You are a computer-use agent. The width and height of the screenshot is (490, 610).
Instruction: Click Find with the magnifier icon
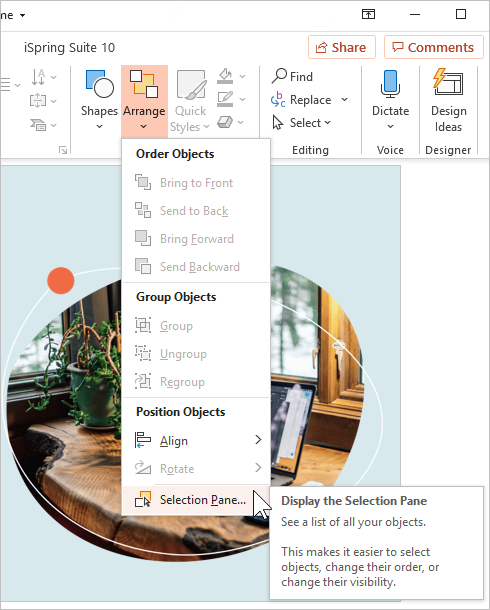(x=292, y=76)
